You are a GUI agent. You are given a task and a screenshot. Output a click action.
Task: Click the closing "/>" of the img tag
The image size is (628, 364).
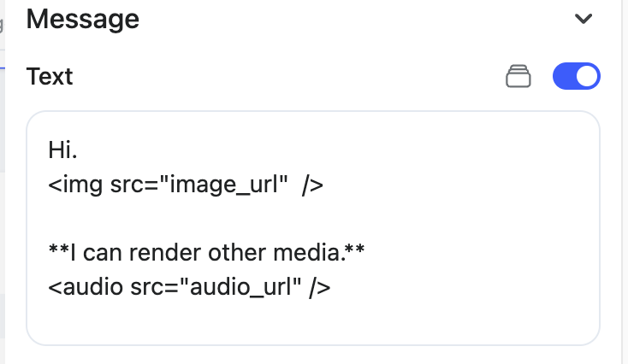tap(312, 185)
